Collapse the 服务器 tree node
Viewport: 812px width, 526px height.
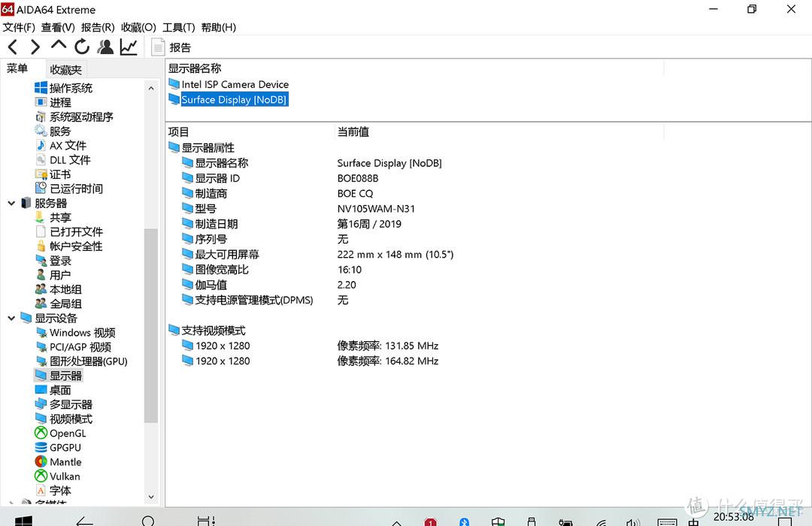pos(11,203)
